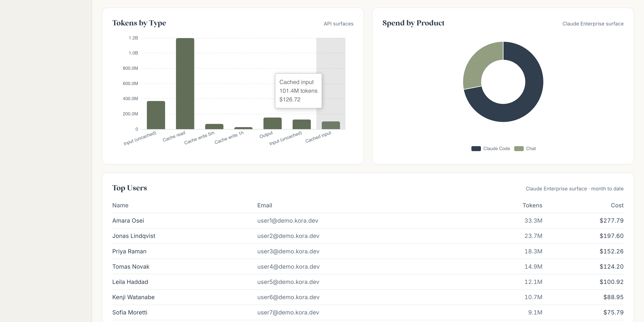Click the Claude Code legend swatch

pyautogui.click(x=476, y=149)
